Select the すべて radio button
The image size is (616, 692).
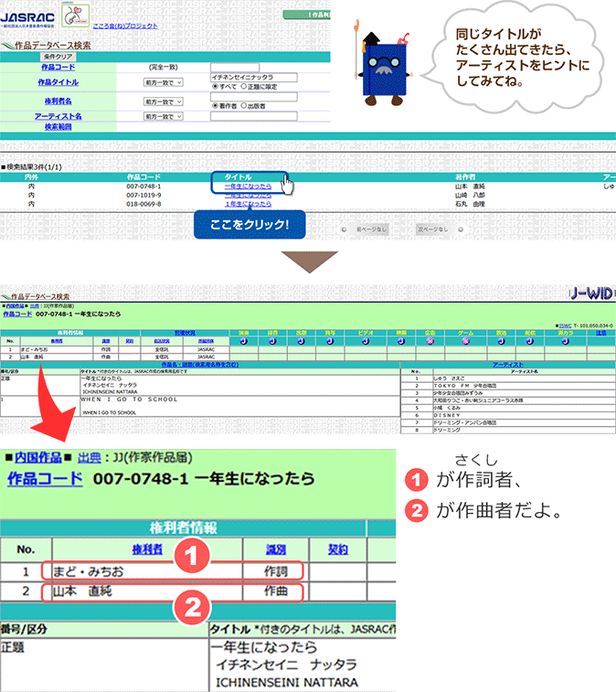click(x=213, y=87)
